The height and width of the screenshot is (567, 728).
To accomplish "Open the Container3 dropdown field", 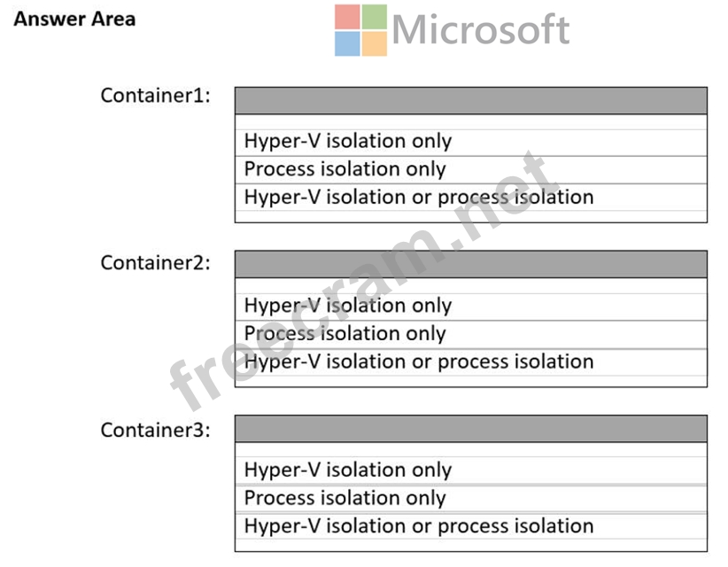I will (x=470, y=429).
